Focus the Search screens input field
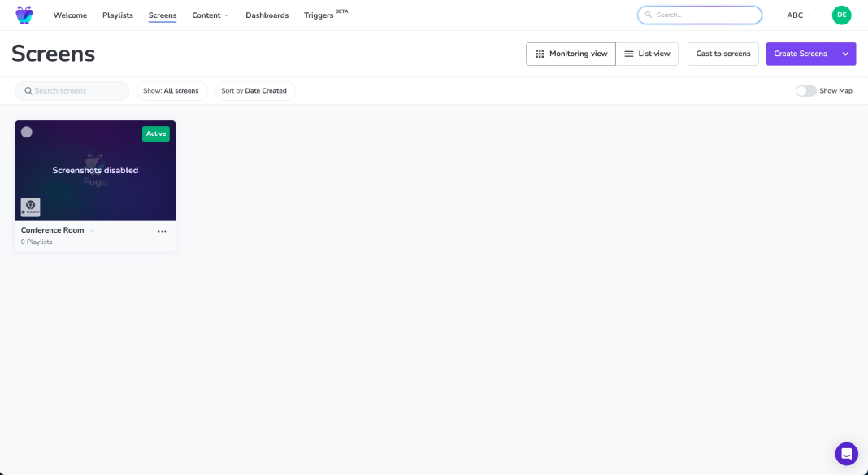 (76, 91)
